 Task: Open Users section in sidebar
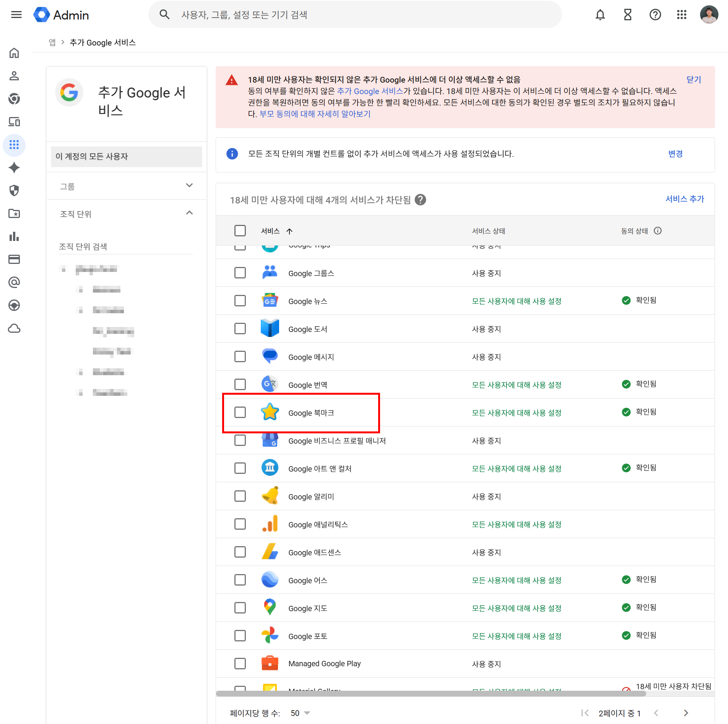click(x=14, y=76)
